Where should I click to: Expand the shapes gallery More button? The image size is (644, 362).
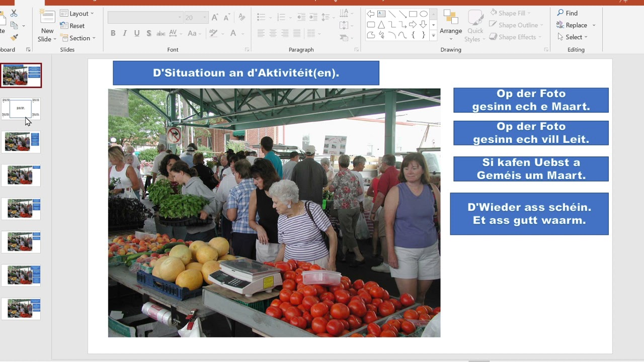434,35
